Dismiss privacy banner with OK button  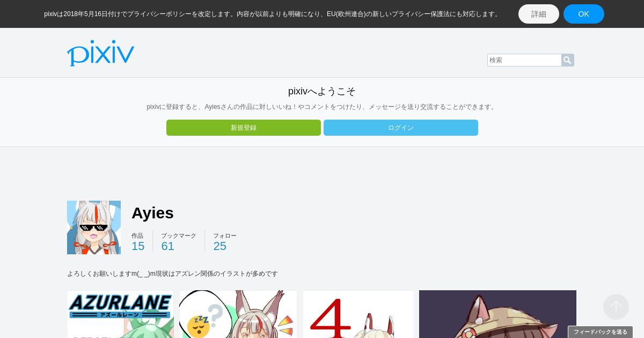tap(584, 14)
